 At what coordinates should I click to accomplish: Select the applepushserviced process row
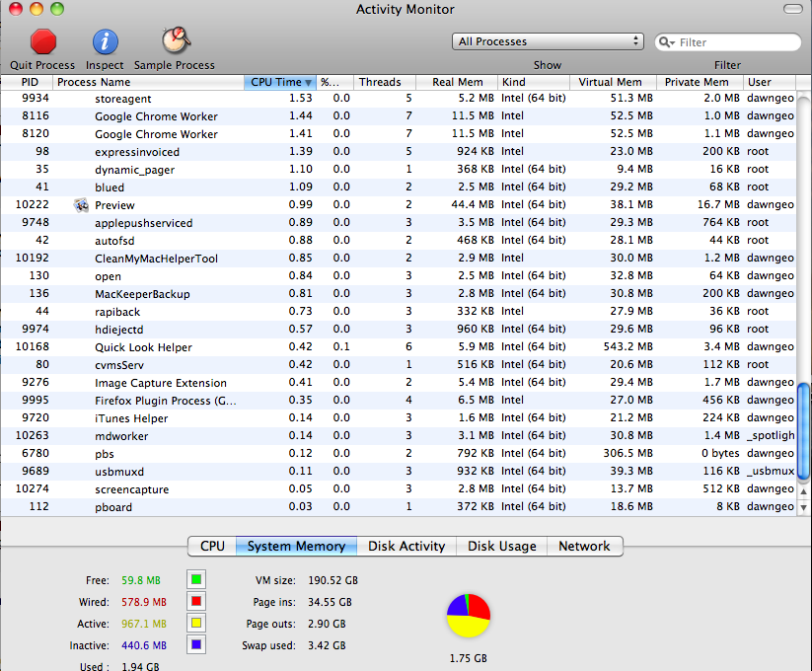(x=399, y=223)
